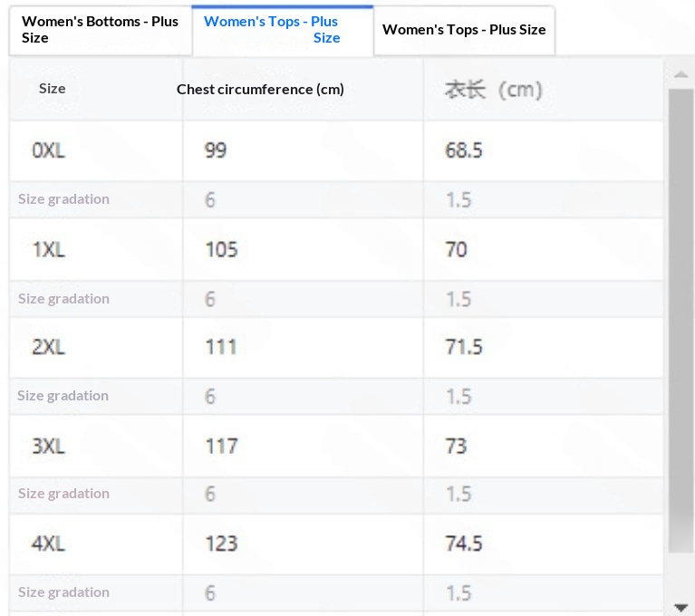Image resolution: width=695 pixels, height=616 pixels.
Task: Select the highlighted Women's Tops - Plus Size tab
Action: pyautogui.click(x=282, y=30)
